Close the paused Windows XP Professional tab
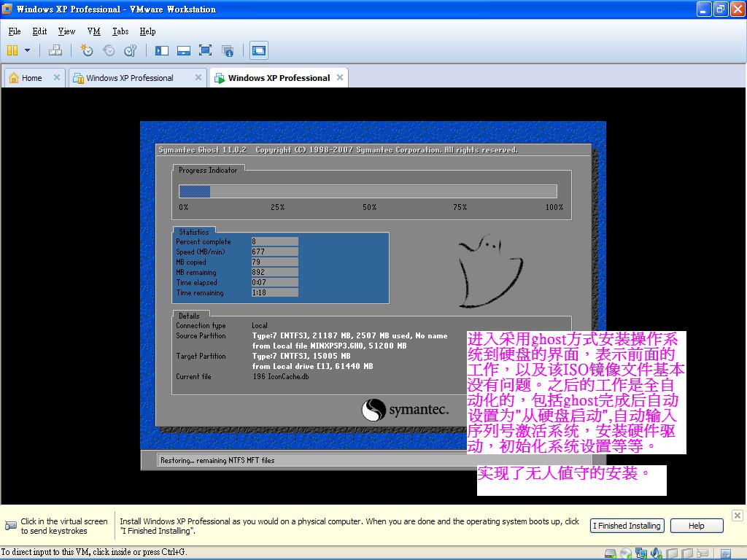 click(198, 77)
